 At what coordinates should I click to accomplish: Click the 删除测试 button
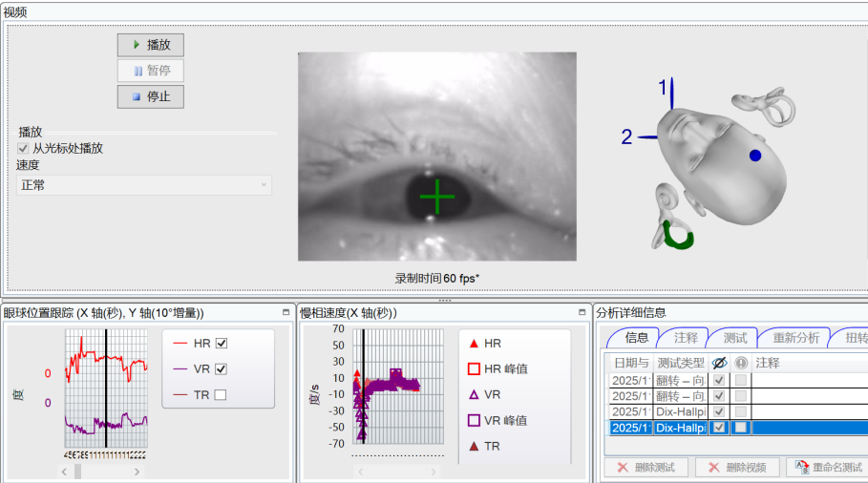646,468
